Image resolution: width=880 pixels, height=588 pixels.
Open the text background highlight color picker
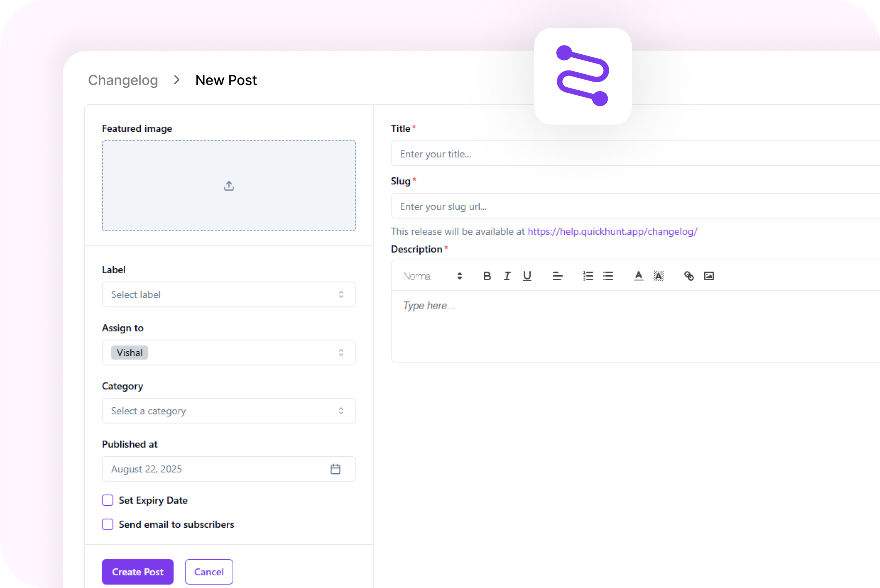coord(658,276)
